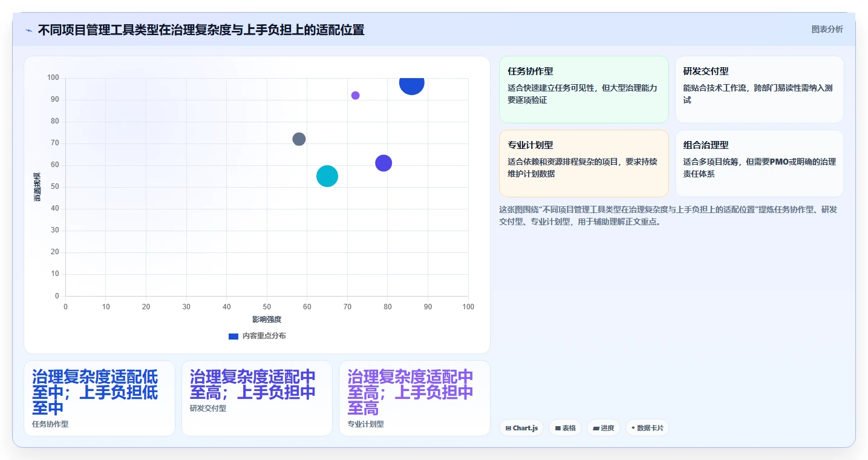The width and height of the screenshot is (868, 460).
Task: Select the gray bubble on chart
Action: click(299, 139)
